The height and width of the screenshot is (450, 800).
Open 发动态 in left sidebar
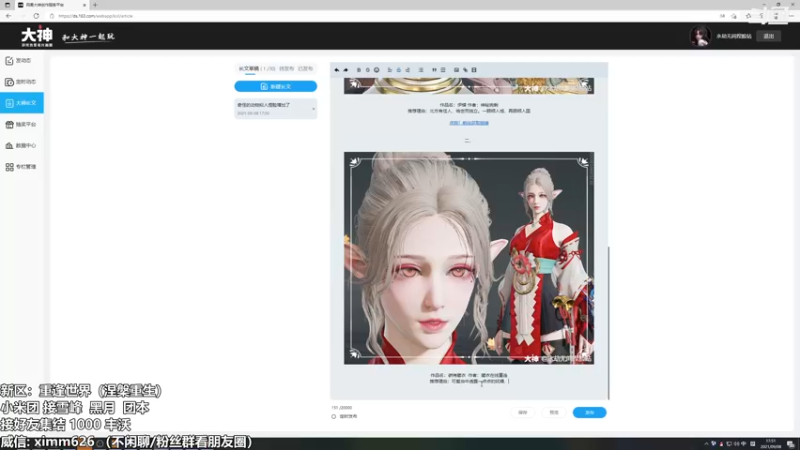tap(21, 61)
